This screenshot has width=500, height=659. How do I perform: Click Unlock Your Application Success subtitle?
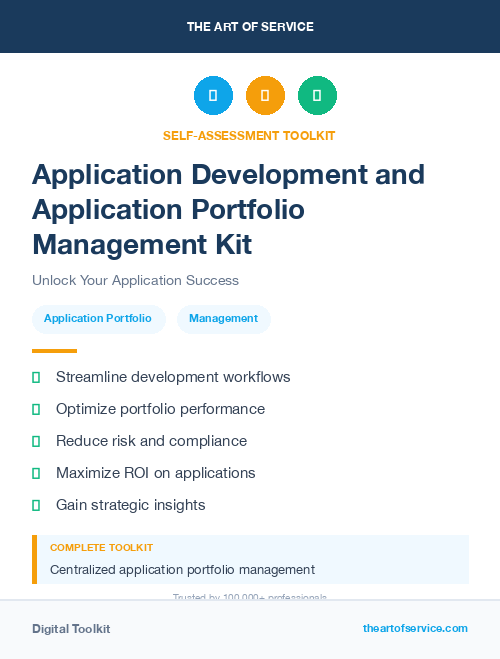point(135,280)
